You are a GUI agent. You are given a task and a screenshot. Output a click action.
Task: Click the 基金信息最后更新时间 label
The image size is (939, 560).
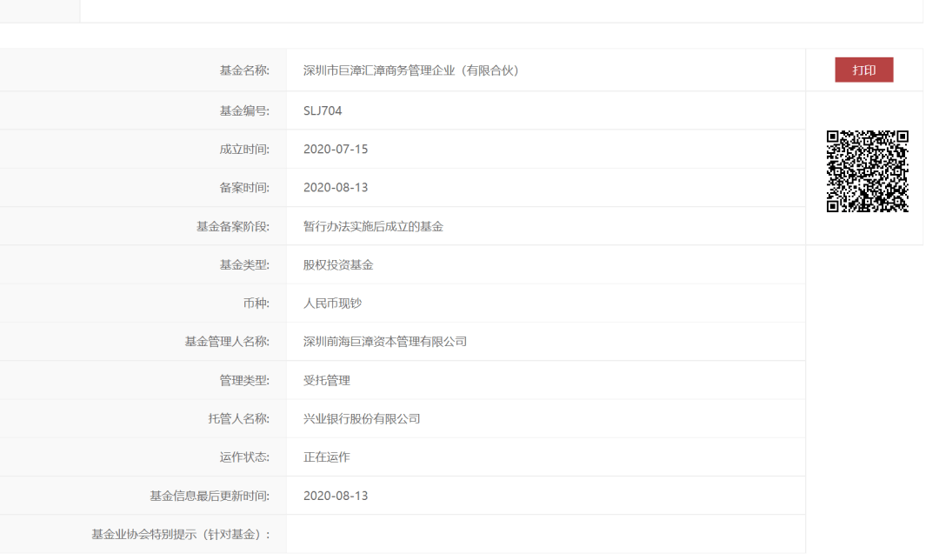(x=210, y=496)
